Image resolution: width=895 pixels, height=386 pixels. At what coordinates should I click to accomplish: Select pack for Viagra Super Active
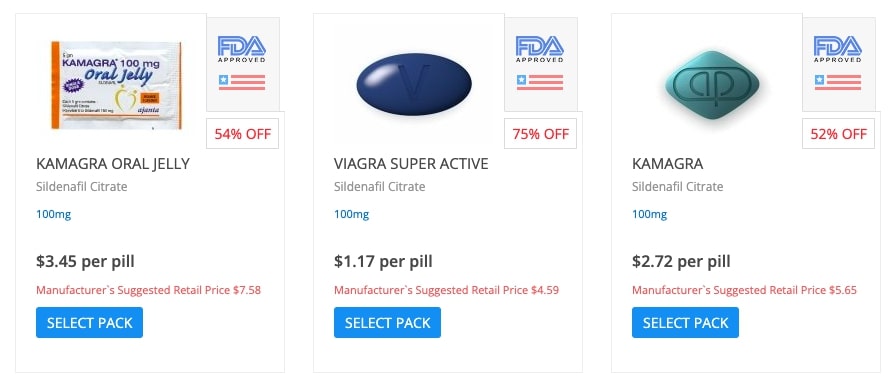tap(388, 323)
